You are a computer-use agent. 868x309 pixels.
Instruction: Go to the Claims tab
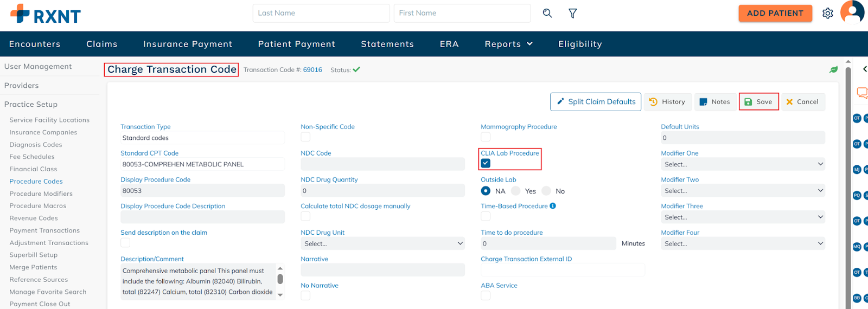tap(102, 44)
